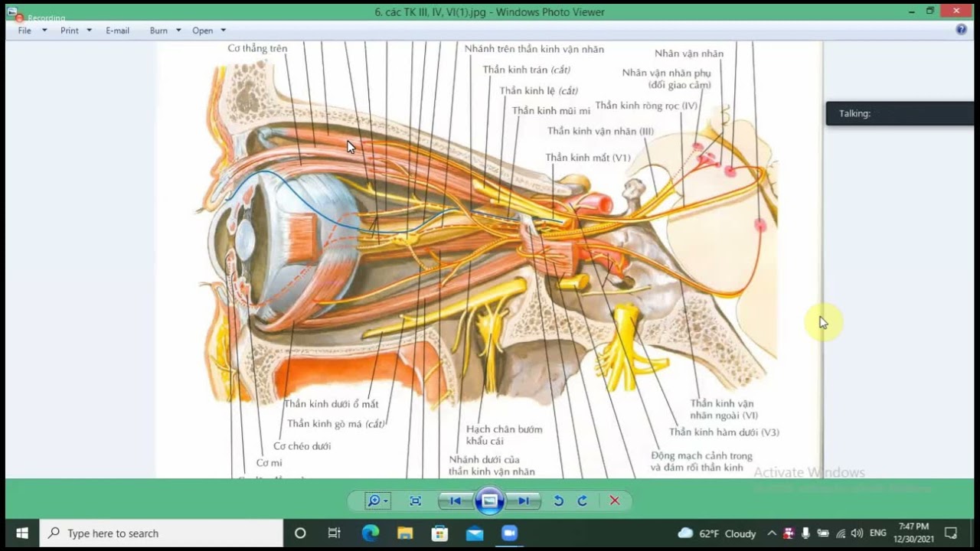
Task: Switch the ENG input language
Action: [878, 533]
